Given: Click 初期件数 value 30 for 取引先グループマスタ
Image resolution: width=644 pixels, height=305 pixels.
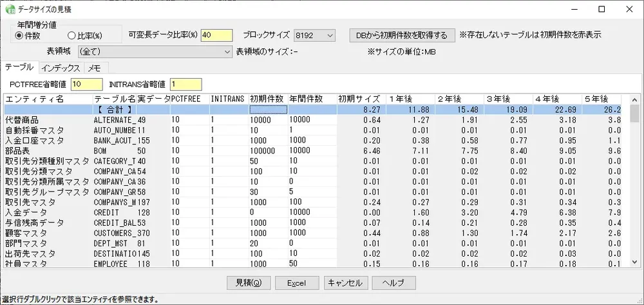Looking at the screenshot, I should pyautogui.click(x=254, y=192).
